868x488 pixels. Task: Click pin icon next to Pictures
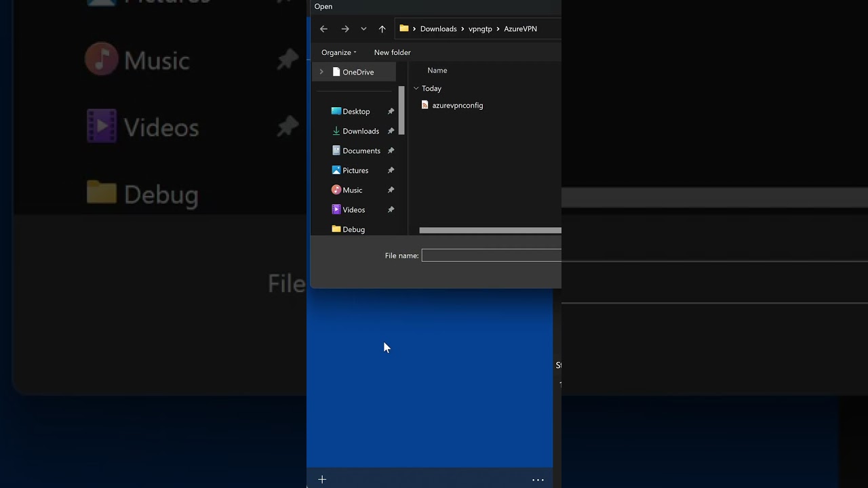point(391,170)
